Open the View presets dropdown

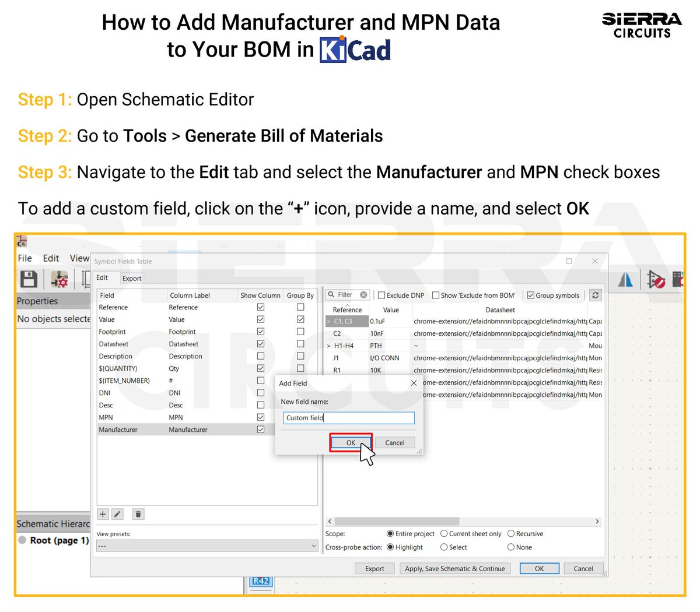pyautogui.click(x=206, y=545)
